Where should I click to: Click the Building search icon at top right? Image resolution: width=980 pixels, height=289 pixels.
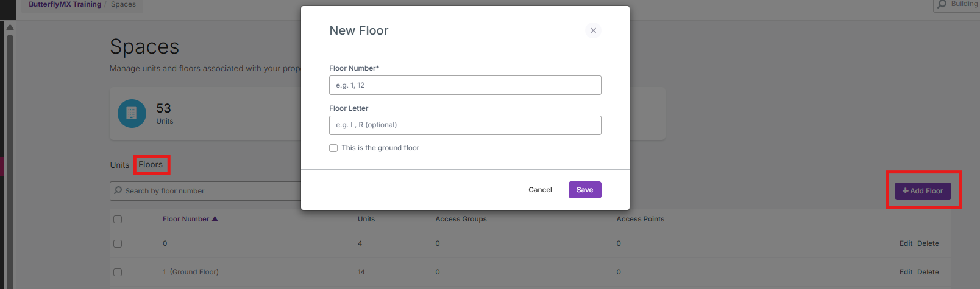pyautogui.click(x=942, y=4)
